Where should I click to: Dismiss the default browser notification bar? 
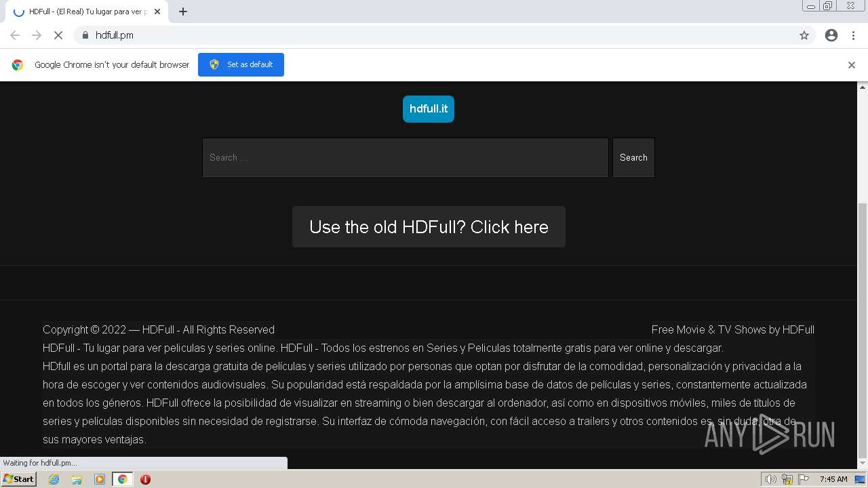click(x=852, y=65)
